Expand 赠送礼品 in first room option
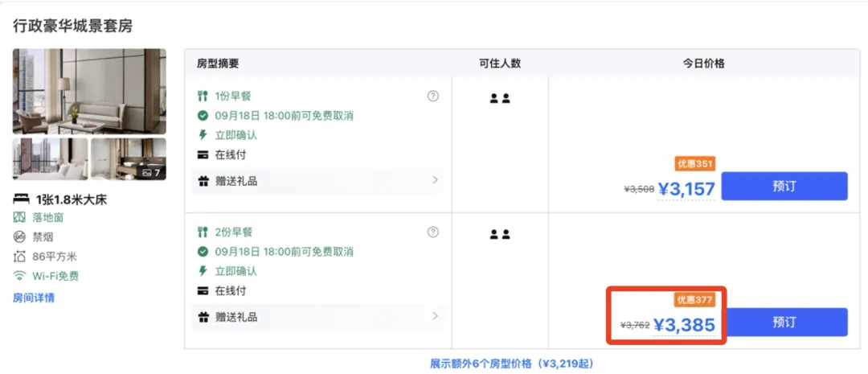The image size is (868, 374). click(435, 180)
